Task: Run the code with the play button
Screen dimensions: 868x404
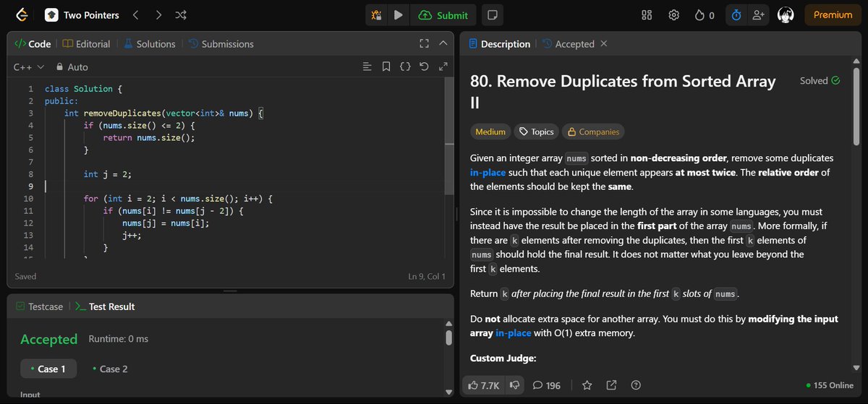Action: [x=398, y=15]
